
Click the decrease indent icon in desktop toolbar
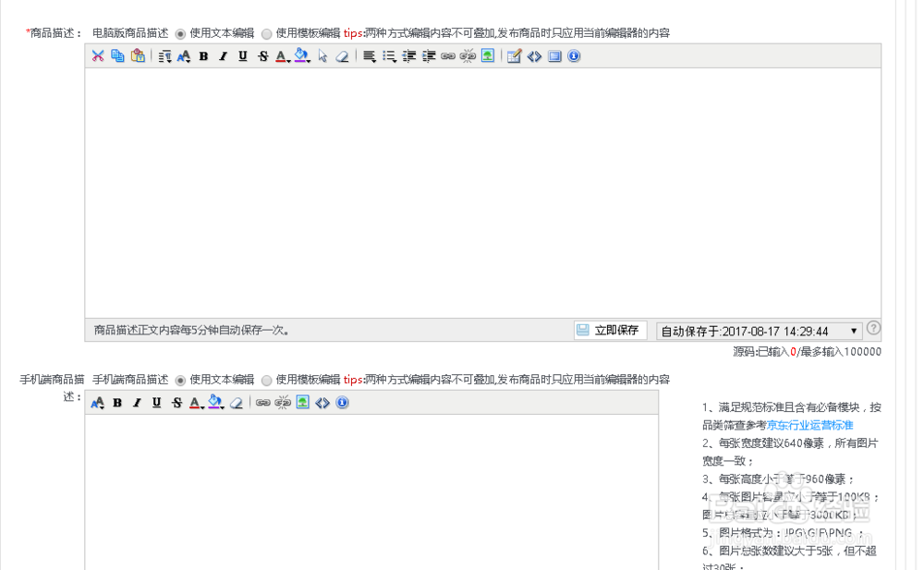(x=409, y=56)
